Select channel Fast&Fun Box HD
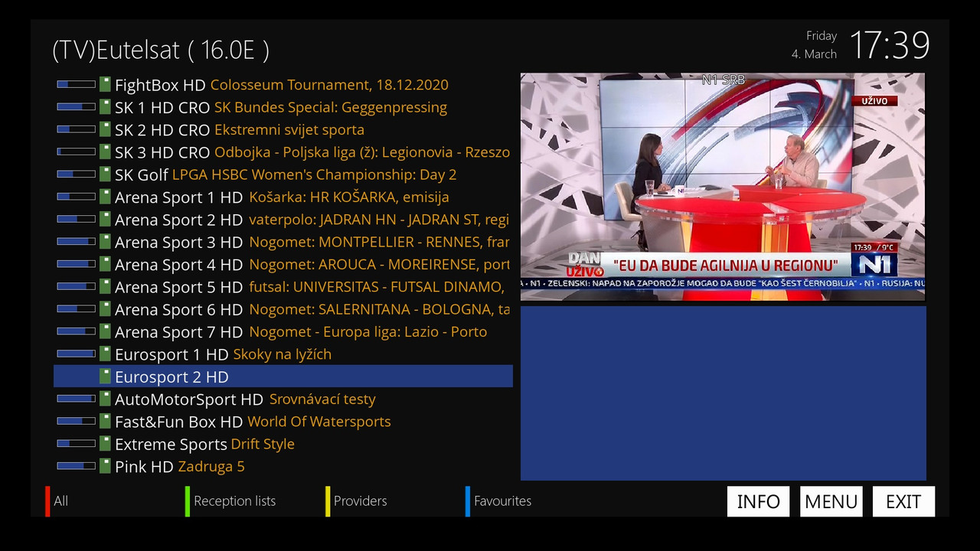The height and width of the screenshot is (551, 980). (178, 422)
